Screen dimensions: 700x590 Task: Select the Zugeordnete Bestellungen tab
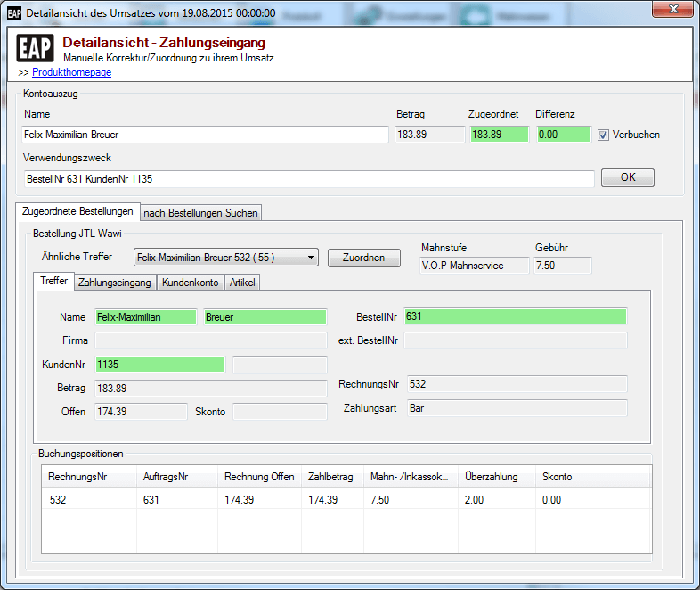[x=77, y=211]
